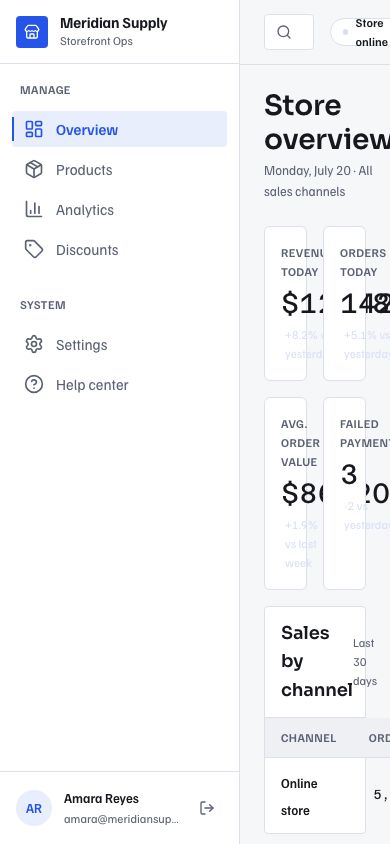This screenshot has height=844, width=390.
Task: Click the Last 30 days label
Action: (x=364, y=662)
